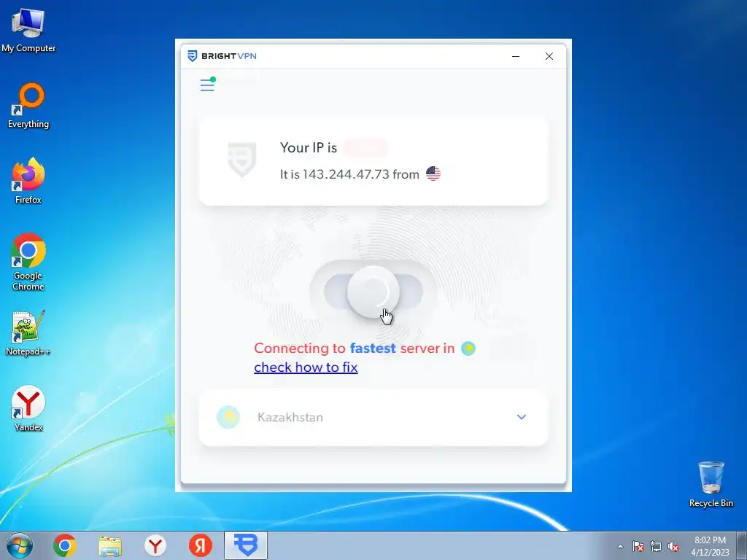Open the BrightVPN hamburger menu

pos(207,85)
